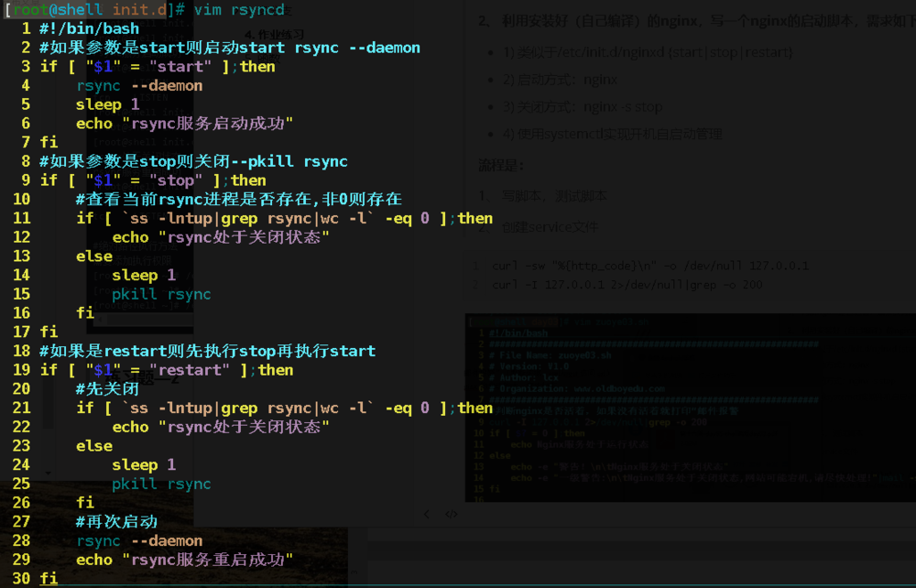Click the "#再次启动" comment on line 27
The height and width of the screenshot is (588, 916).
pyautogui.click(x=117, y=521)
